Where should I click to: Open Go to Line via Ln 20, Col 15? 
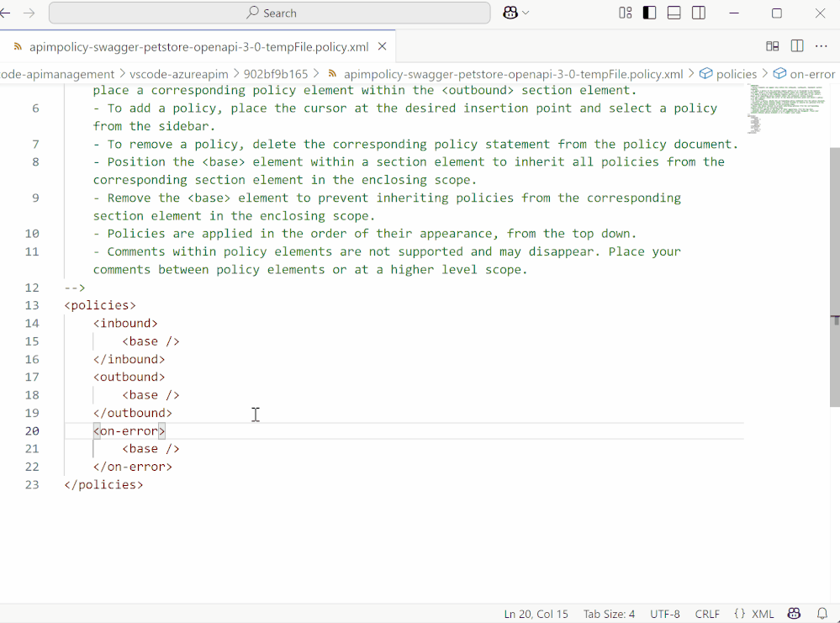click(x=536, y=614)
